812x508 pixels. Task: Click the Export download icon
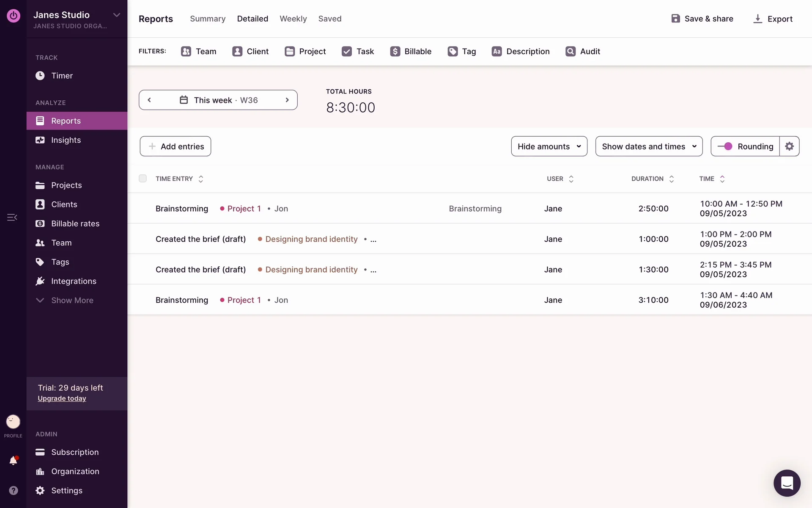pyautogui.click(x=757, y=19)
